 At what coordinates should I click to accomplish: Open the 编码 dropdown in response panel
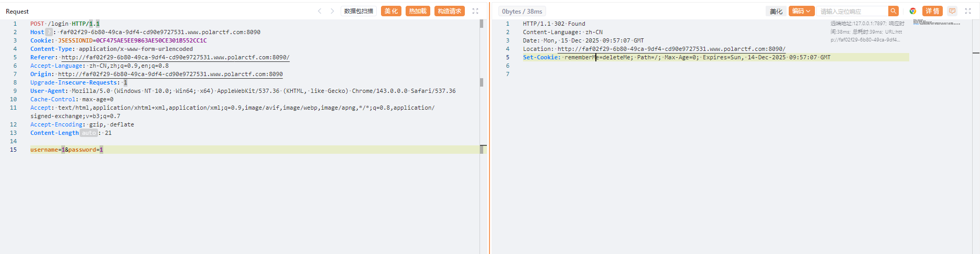tap(801, 11)
